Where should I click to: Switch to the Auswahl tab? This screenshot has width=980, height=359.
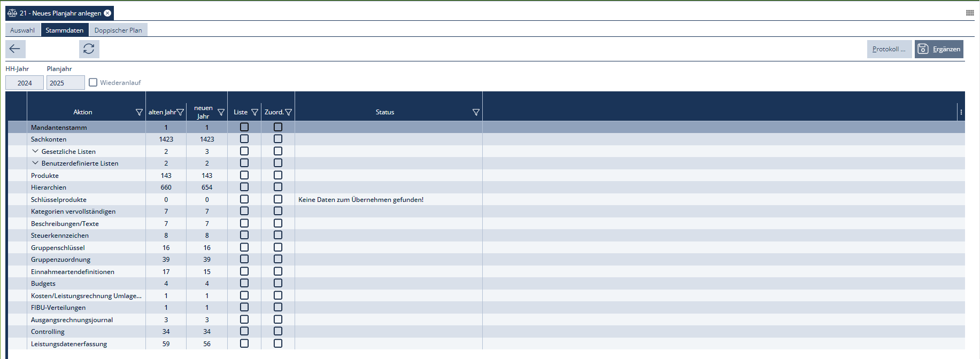tap(22, 30)
